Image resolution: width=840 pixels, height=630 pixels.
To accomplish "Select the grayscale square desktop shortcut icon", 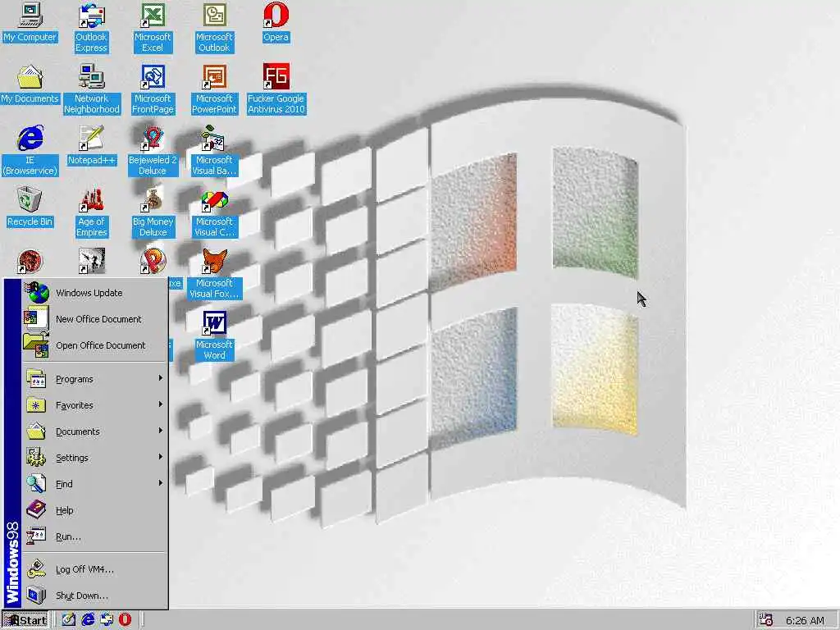I will tap(91, 262).
